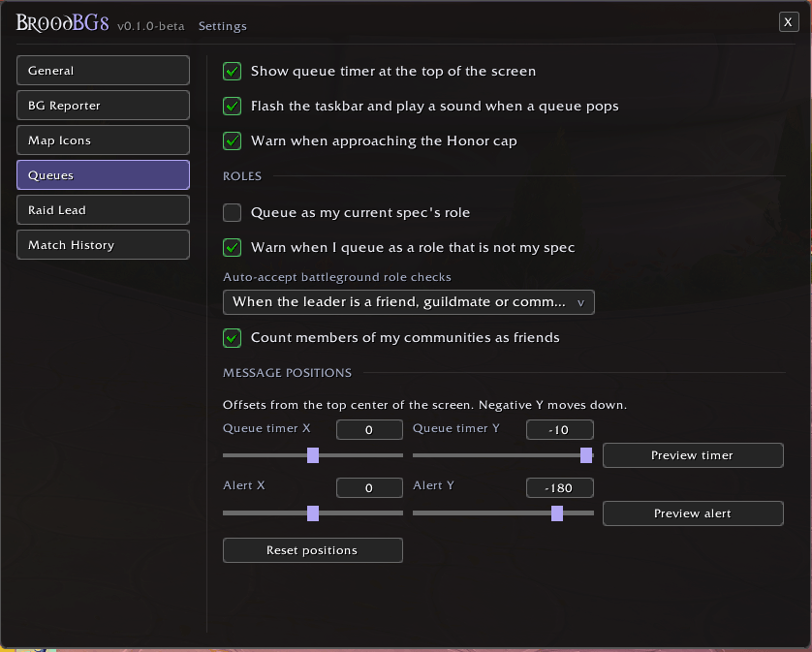Toggle warning for queuing as off-spec role
The image size is (812, 652).
coord(232,248)
